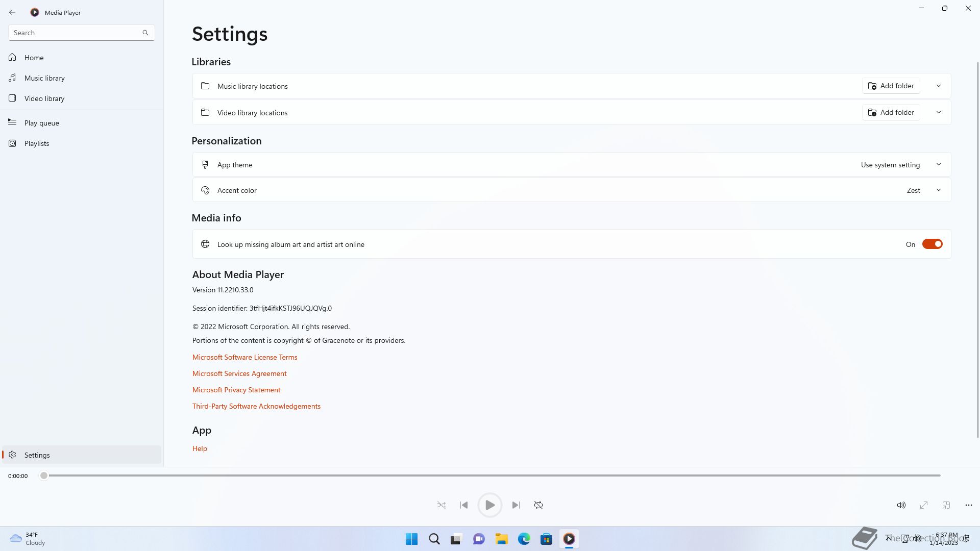980x551 pixels.
Task: Enter full screen mode
Action: click(924, 505)
